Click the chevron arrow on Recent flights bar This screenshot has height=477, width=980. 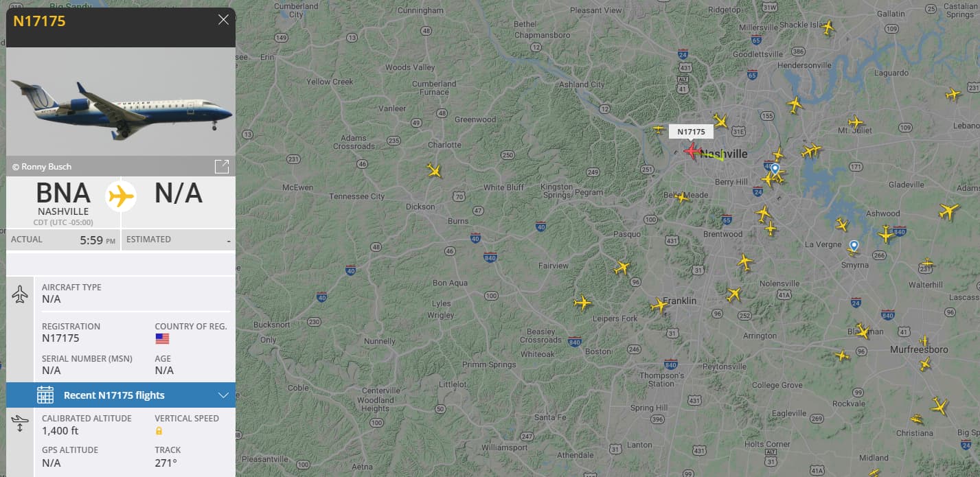tap(223, 395)
